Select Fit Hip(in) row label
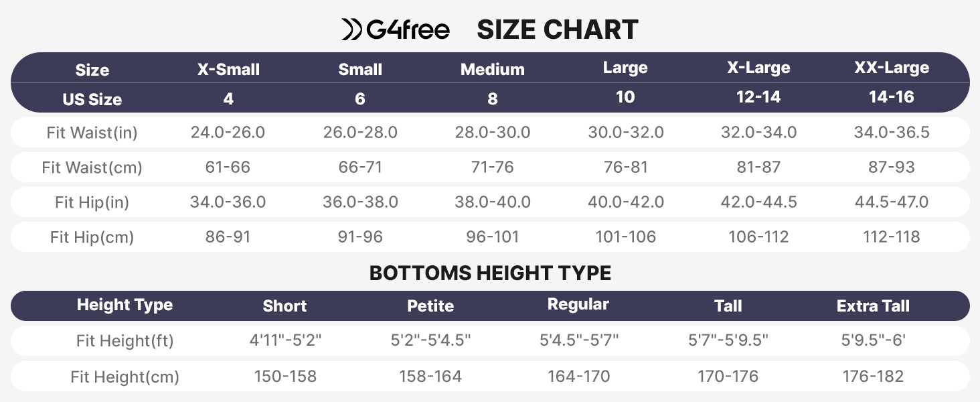Image resolution: width=980 pixels, height=402 pixels. click(92, 202)
